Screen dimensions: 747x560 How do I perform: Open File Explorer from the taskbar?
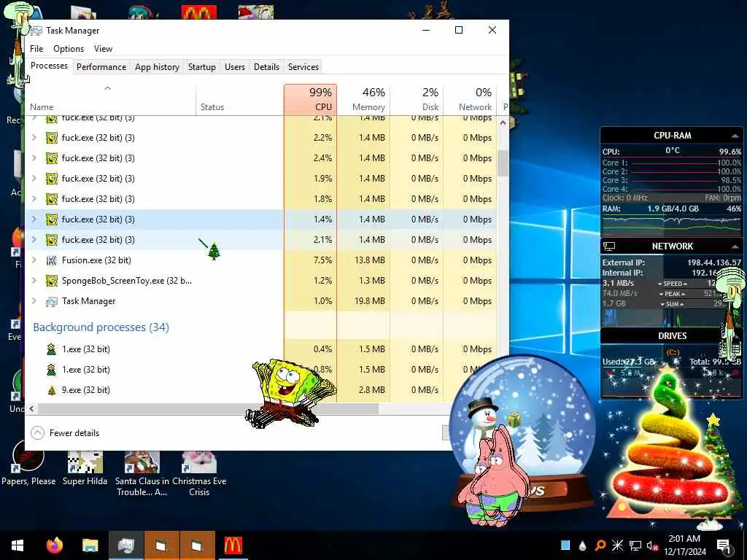pyautogui.click(x=90, y=545)
